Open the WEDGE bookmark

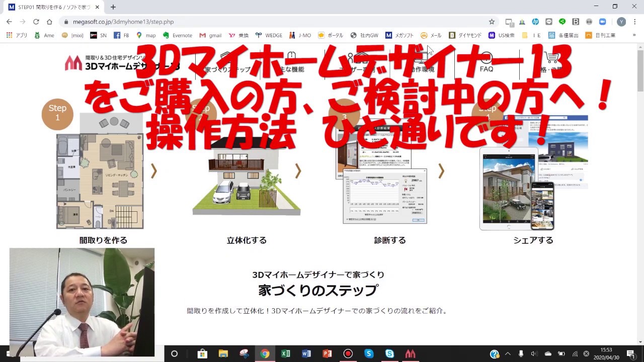pos(269,35)
